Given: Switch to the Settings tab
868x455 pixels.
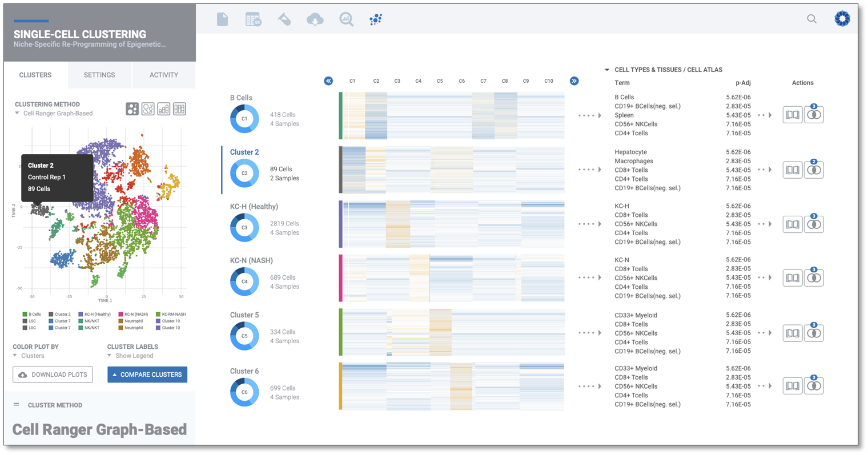Looking at the screenshot, I should point(99,75).
